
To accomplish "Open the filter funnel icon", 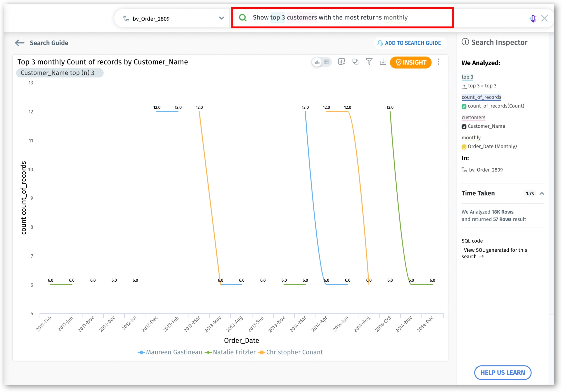I will (369, 62).
